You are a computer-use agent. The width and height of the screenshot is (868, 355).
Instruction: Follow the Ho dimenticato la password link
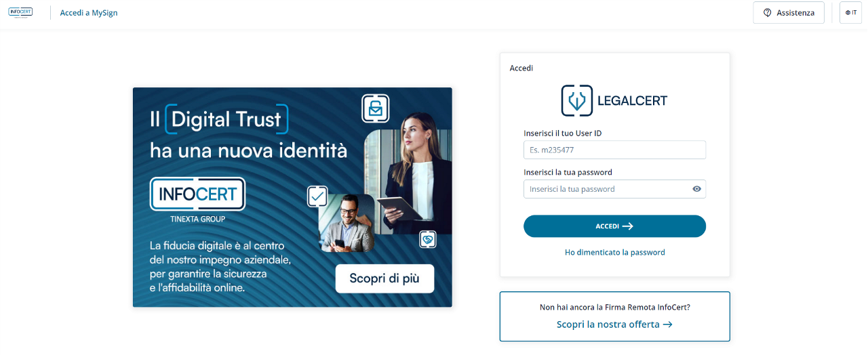(614, 252)
